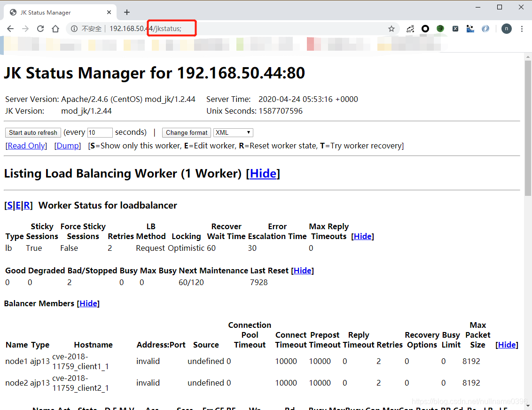Image resolution: width=532 pixels, height=410 pixels.
Task: Click the refresh seconds input field
Action: pyautogui.click(x=100, y=132)
